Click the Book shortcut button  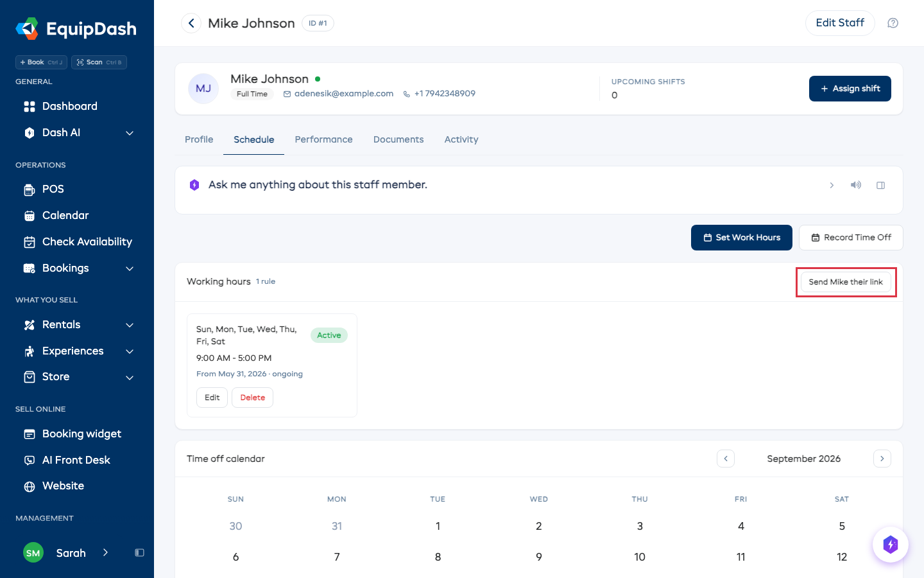click(41, 62)
